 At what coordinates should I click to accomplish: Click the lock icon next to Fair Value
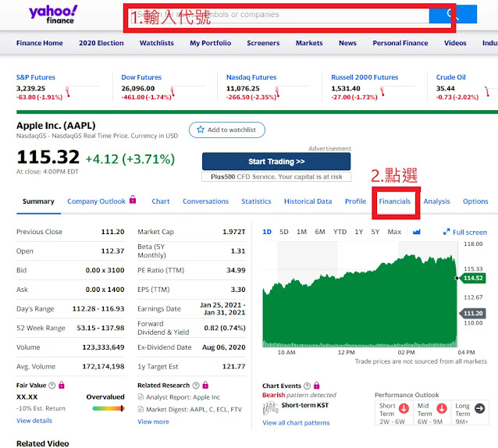[62, 385]
